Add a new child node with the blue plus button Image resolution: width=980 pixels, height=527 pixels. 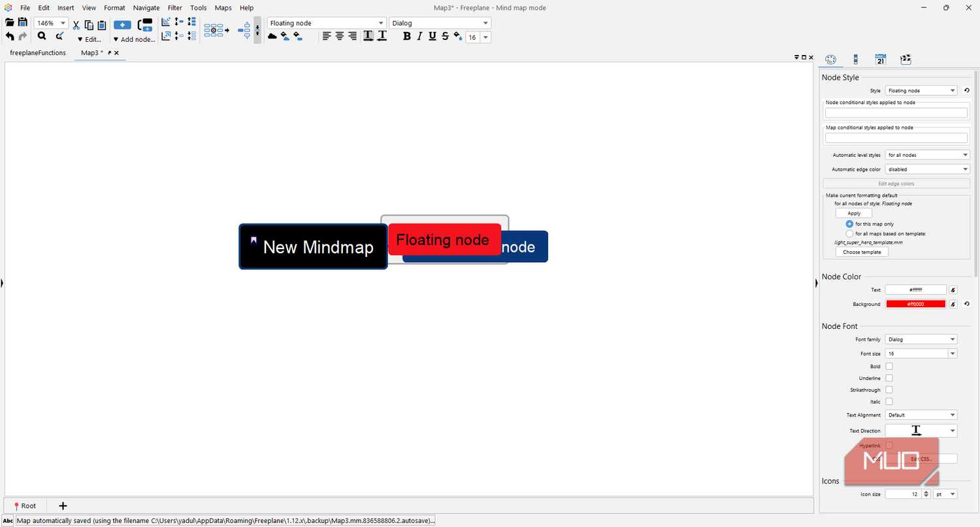pos(122,25)
